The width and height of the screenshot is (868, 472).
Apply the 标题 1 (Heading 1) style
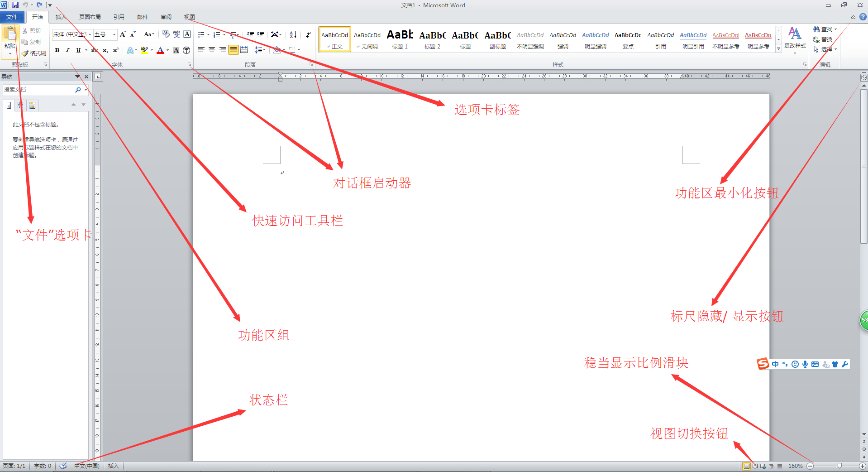400,39
